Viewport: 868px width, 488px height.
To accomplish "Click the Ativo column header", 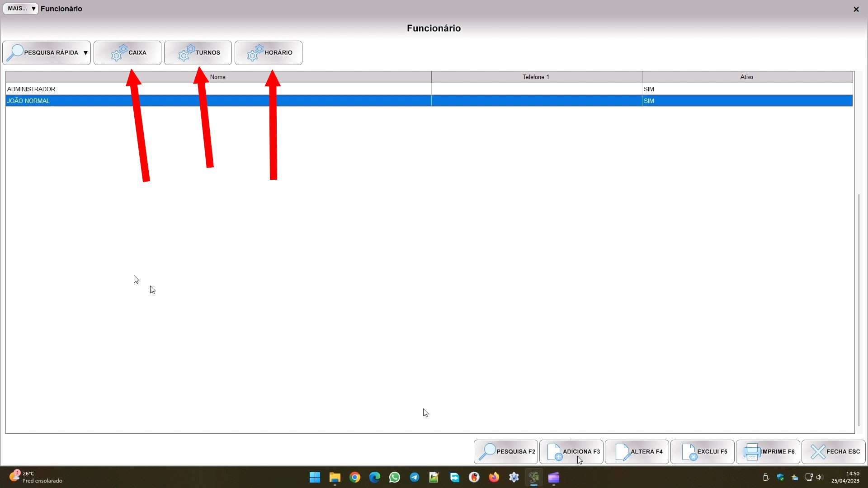I will coord(747,77).
